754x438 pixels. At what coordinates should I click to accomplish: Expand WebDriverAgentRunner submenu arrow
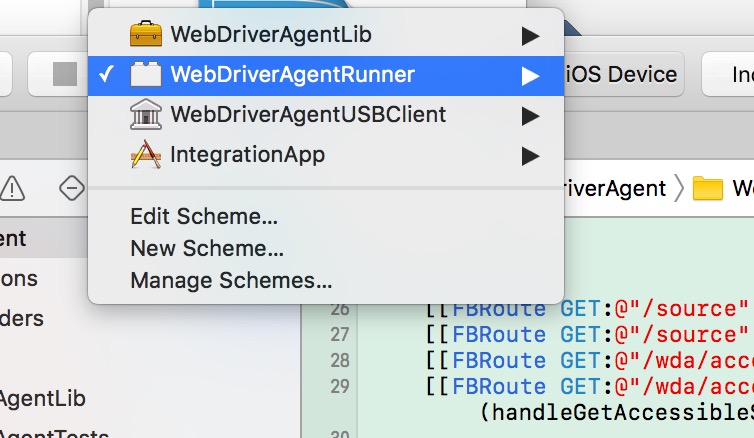point(530,76)
